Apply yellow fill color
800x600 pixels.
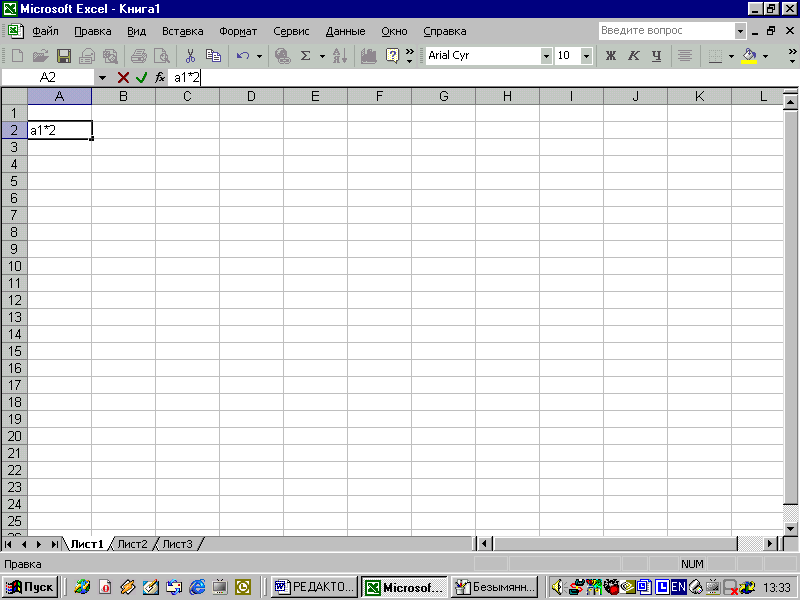[x=749, y=55]
